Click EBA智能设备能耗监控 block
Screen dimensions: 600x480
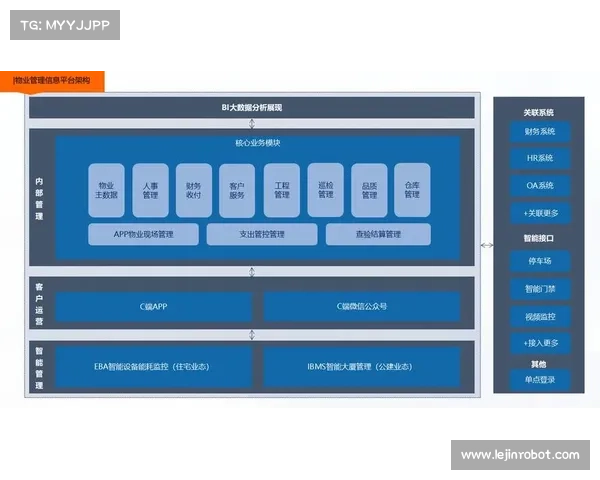(x=154, y=367)
